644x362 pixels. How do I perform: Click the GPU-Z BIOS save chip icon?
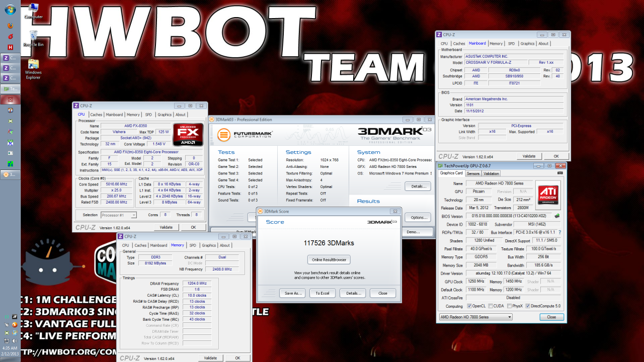pyautogui.click(x=557, y=216)
